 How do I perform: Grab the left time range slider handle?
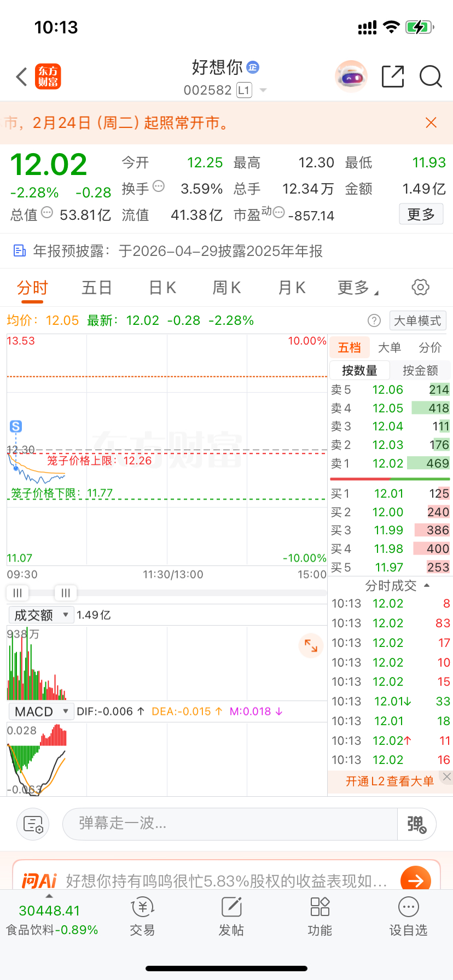tap(17, 593)
